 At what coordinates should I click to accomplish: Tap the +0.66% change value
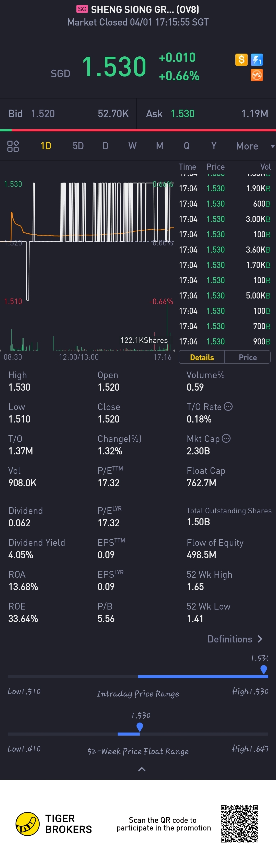[x=179, y=76]
